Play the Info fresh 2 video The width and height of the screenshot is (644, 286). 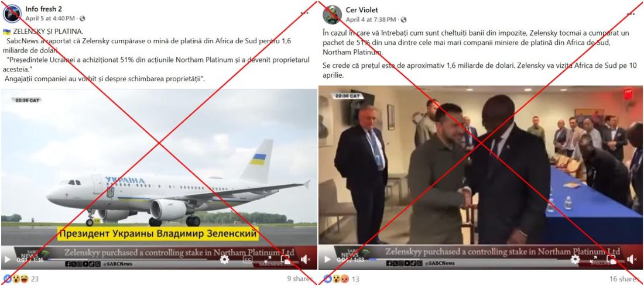click(x=7, y=259)
